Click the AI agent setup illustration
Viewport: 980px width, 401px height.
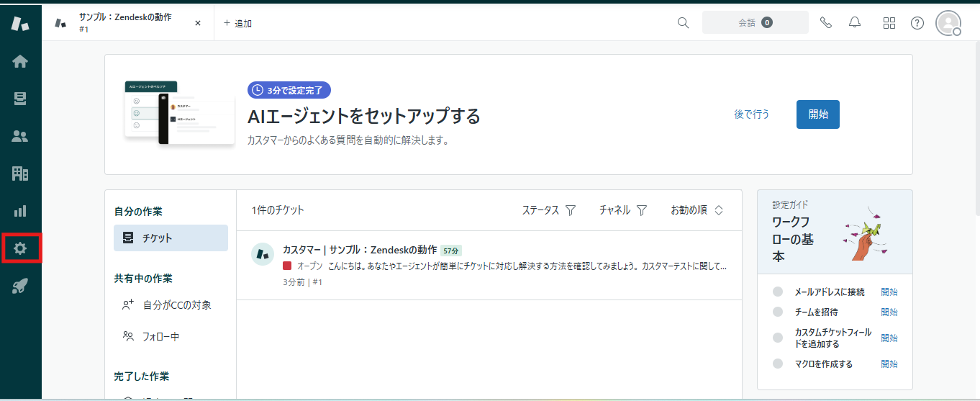[179, 113]
